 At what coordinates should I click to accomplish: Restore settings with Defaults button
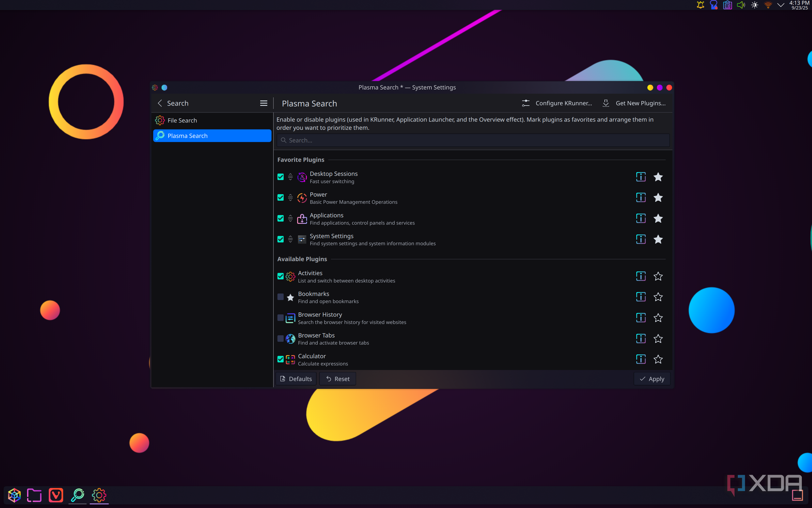tap(296, 379)
